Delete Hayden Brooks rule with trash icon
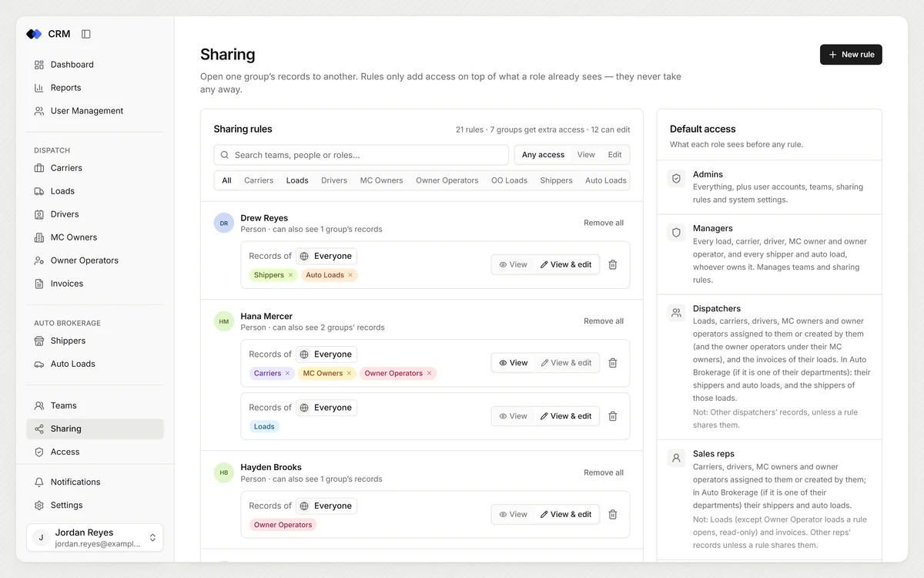The image size is (924, 578). click(x=613, y=515)
